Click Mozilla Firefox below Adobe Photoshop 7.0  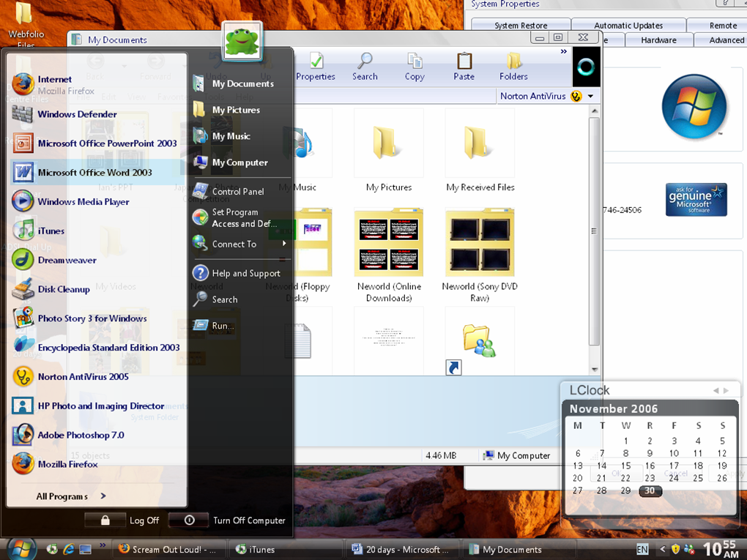(54, 464)
